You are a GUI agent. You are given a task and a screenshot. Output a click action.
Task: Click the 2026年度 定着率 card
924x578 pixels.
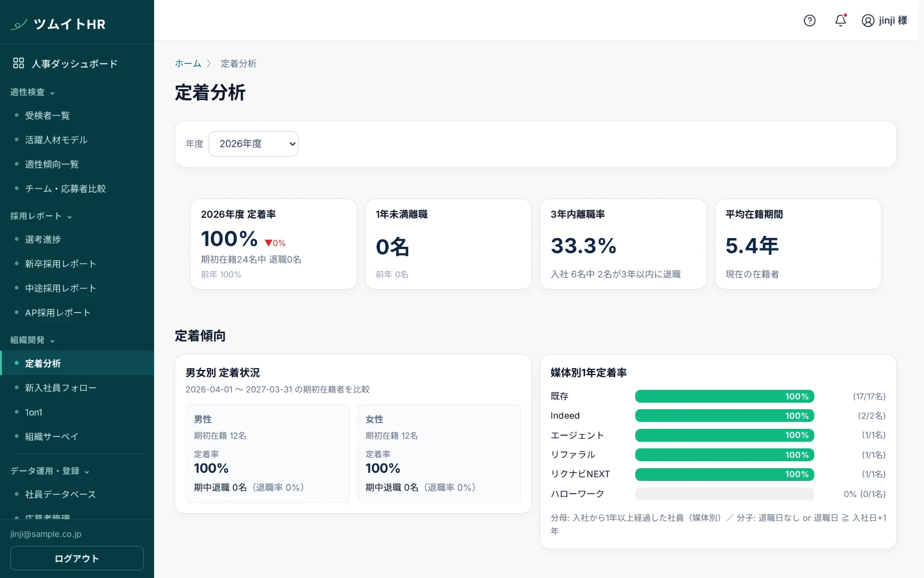pyautogui.click(x=274, y=244)
